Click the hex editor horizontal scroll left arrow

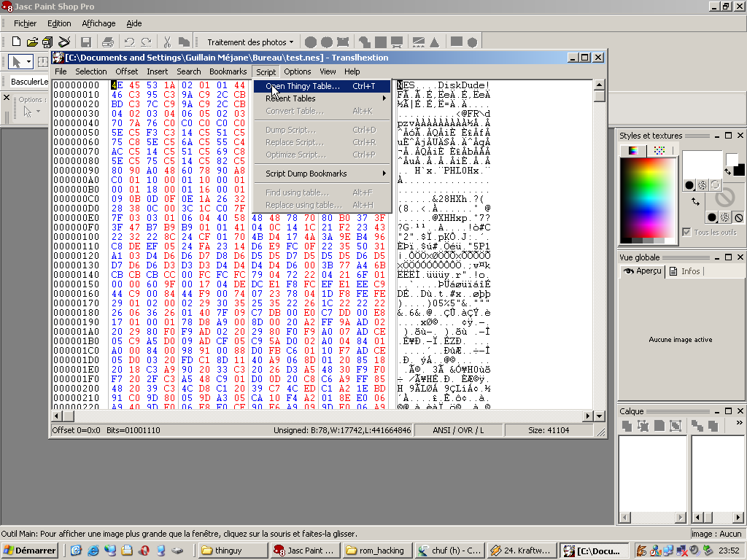click(x=57, y=416)
